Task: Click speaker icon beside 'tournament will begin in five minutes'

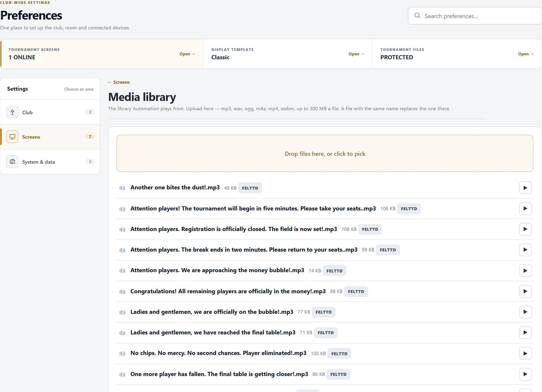Action: [x=122, y=209]
